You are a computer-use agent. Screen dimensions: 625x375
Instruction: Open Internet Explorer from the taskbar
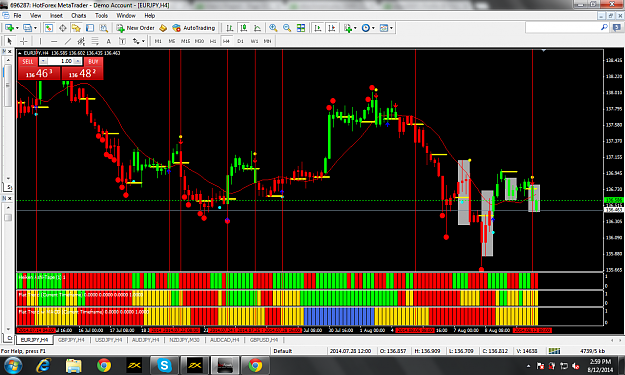coord(43,365)
